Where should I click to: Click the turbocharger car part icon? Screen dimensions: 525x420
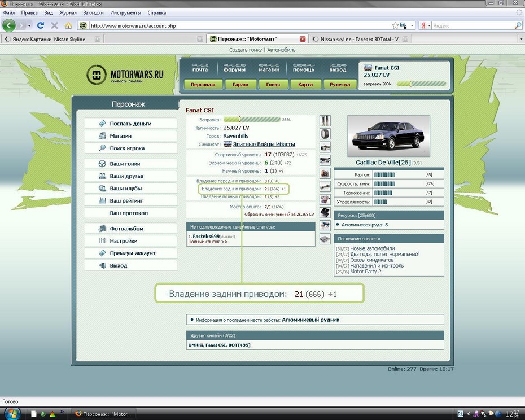pos(325,173)
